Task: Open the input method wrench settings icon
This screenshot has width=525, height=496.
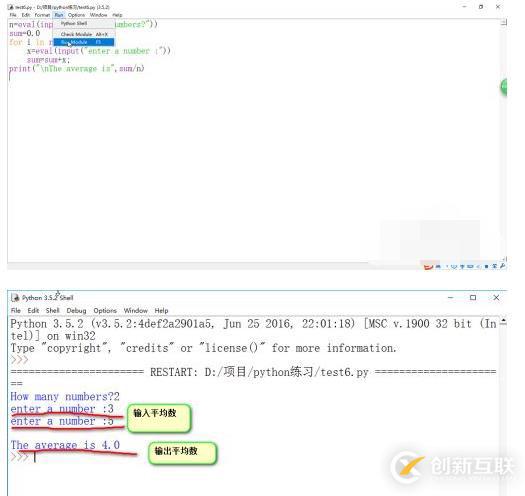Action: [x=502, y=266]
